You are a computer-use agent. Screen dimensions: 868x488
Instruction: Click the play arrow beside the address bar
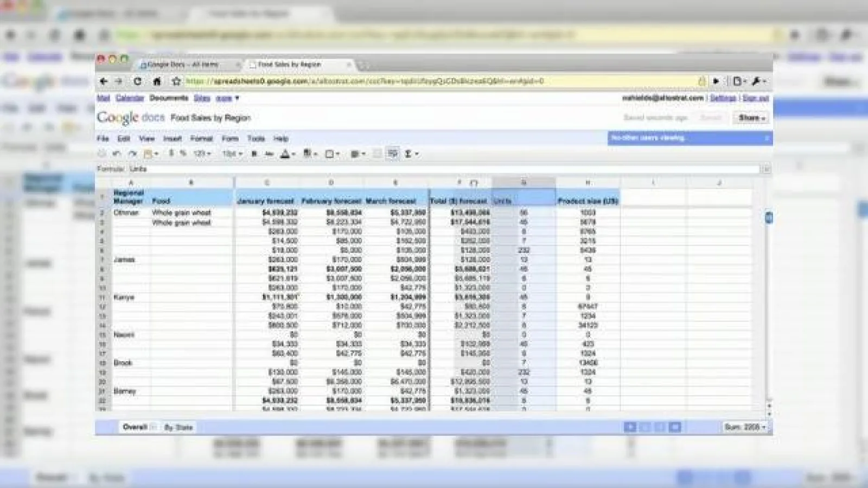click(716, 81)
